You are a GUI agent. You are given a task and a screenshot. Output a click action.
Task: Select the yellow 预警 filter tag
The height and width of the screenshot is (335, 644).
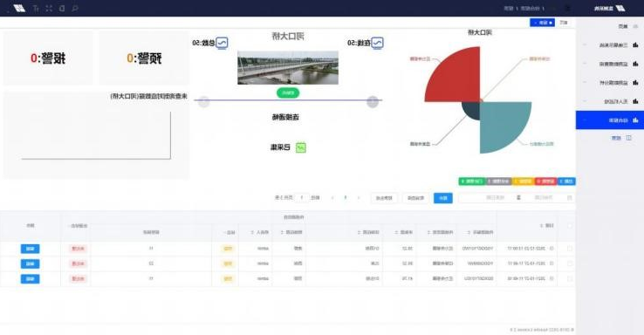[x=524, y=181]
